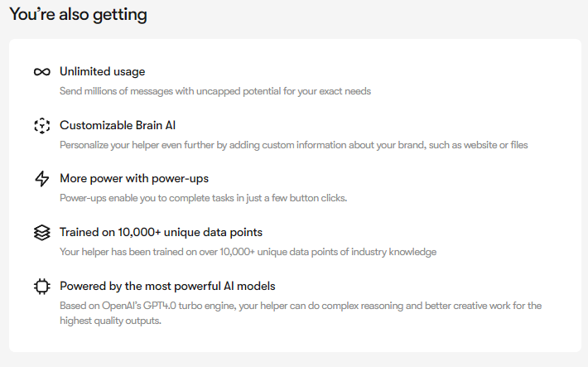This screenshot has height=367, width=588.
Task: Click the 'Your helper has been trained' description
Action: click(248, 252)
